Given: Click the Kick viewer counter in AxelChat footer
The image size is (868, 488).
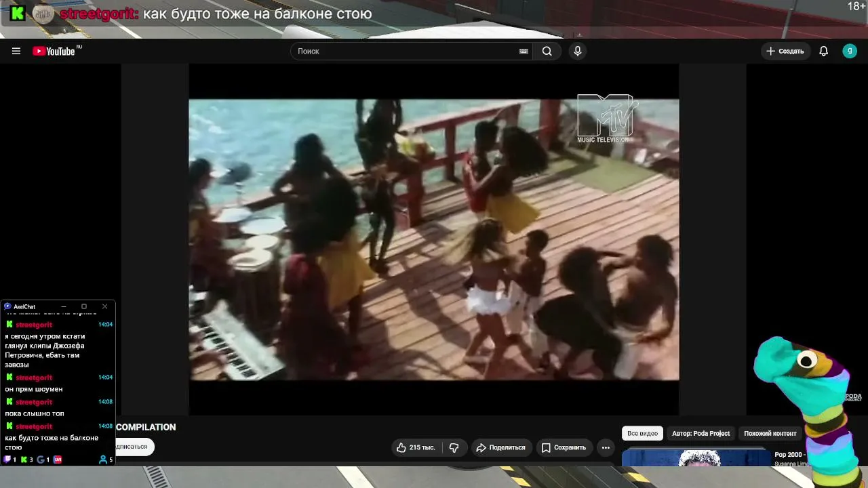Looking at the screenshot, I should (26, 460).
